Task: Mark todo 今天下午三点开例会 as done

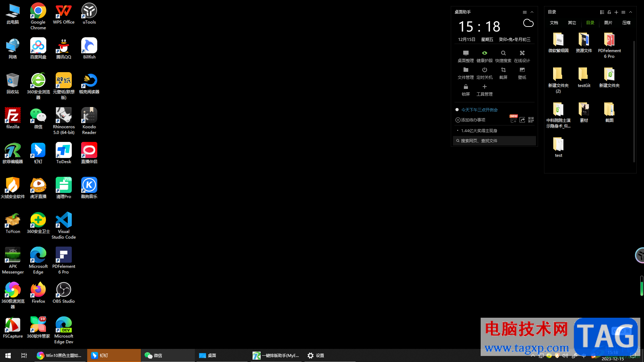Action: (457, 110)
